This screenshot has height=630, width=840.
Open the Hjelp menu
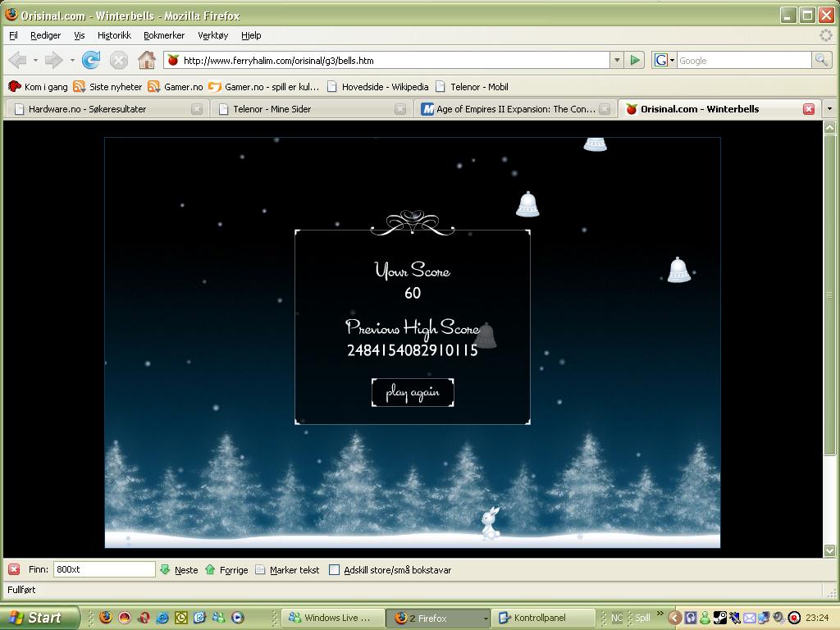pyautogui.click(x=251, y=35)
